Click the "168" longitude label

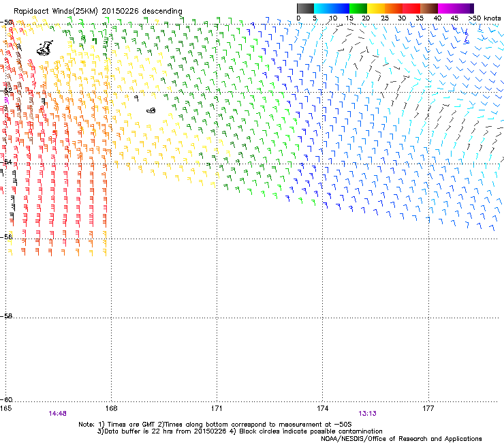click(x=111, y=408)
